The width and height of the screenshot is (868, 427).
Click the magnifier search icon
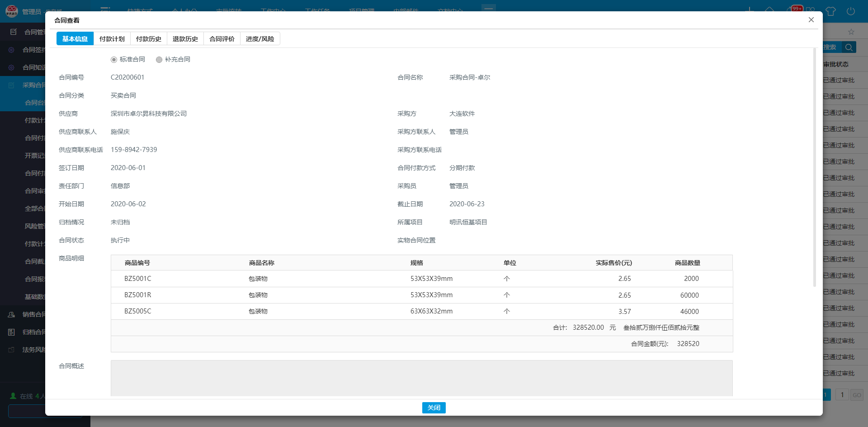point(849,47)
